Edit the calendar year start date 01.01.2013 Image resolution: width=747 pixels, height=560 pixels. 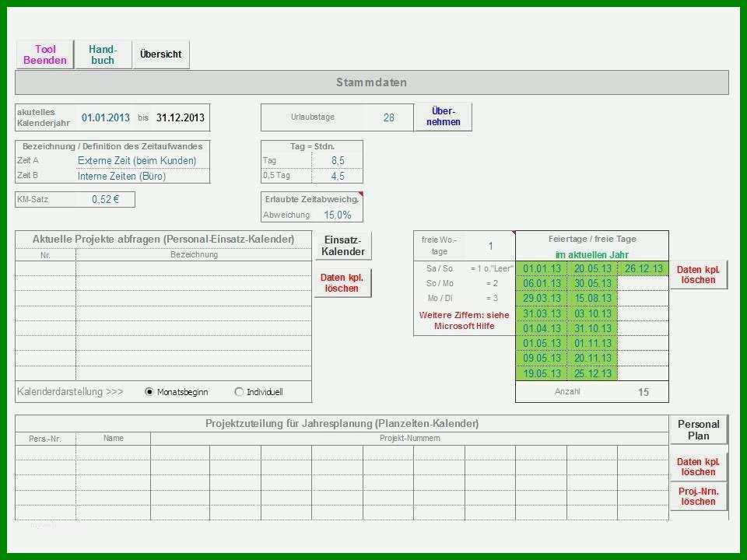click(x=106, y=117)
